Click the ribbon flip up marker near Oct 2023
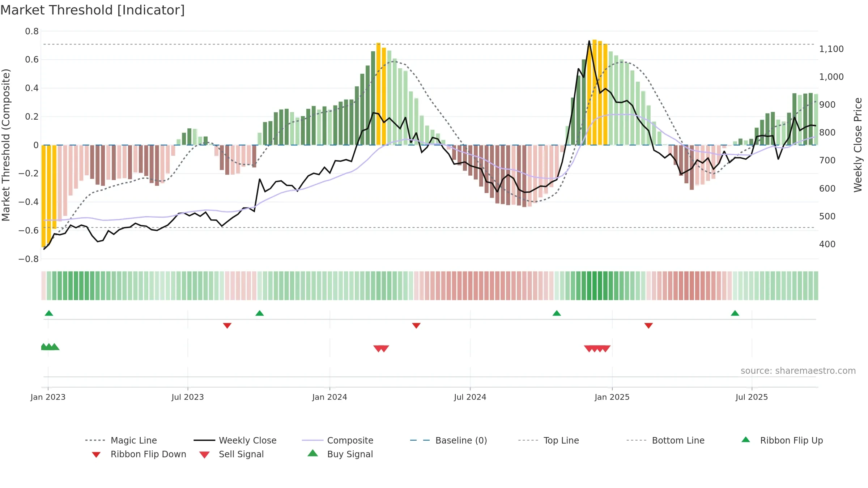The width and height of the screenshot is (868, 488). click(x=260, y=313)
